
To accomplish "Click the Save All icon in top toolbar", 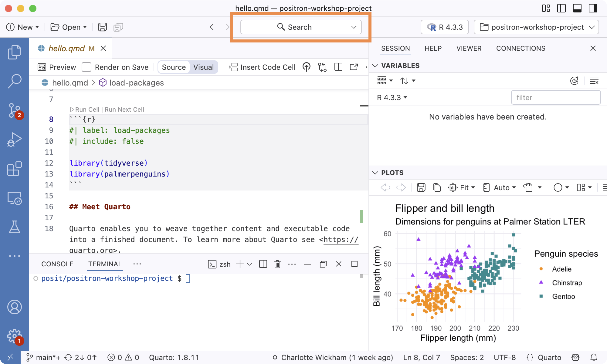I will click(118, 27).
